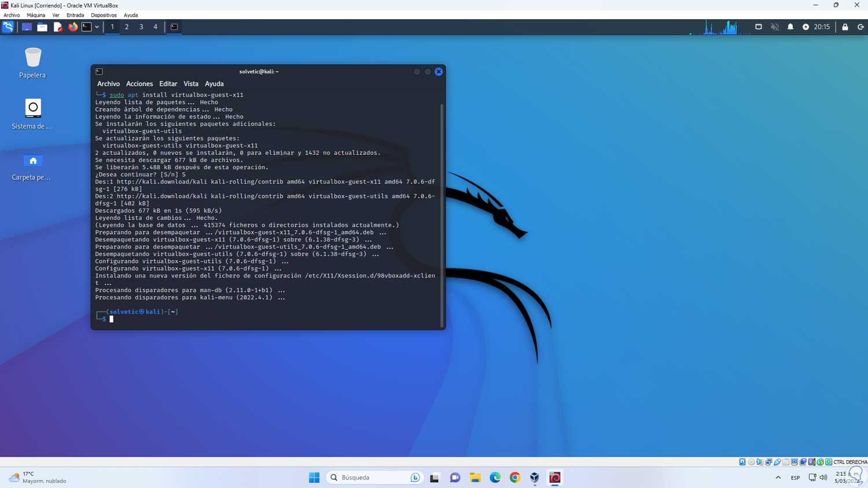Click the power manager icon in panel
Screen dimensions: 868x488
[806, 27]
